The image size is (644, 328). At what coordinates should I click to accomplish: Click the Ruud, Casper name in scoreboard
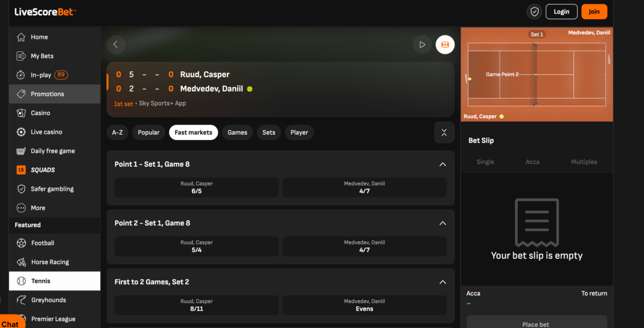coord(204,74)
